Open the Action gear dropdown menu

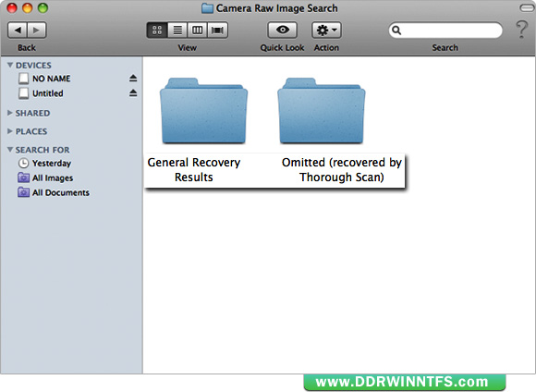pos(326,31)
